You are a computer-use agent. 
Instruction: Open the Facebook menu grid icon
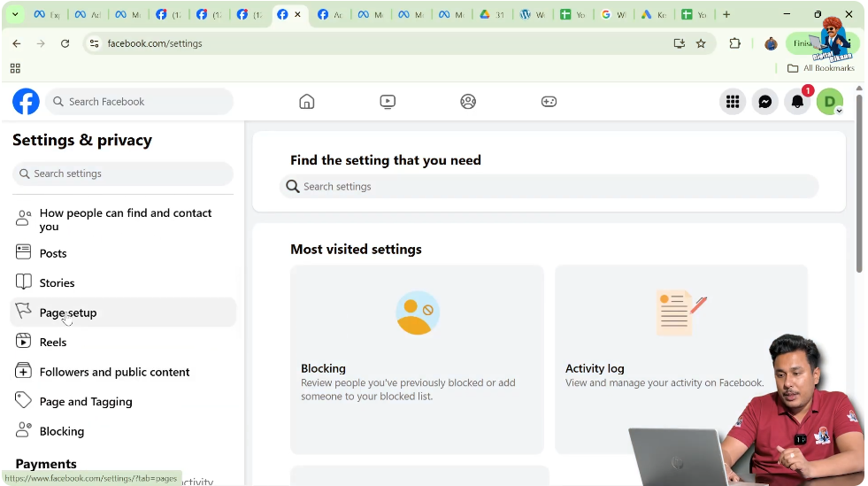pos(733,102)
